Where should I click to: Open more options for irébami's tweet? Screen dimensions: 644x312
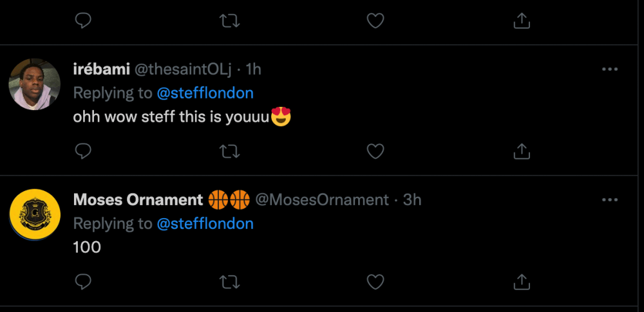[609, 69]
